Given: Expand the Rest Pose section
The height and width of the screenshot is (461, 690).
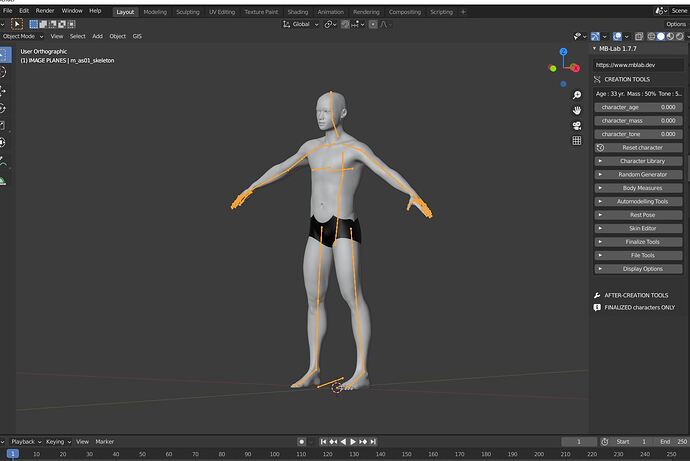Looking at the screenshot, I should click(638, 215).
